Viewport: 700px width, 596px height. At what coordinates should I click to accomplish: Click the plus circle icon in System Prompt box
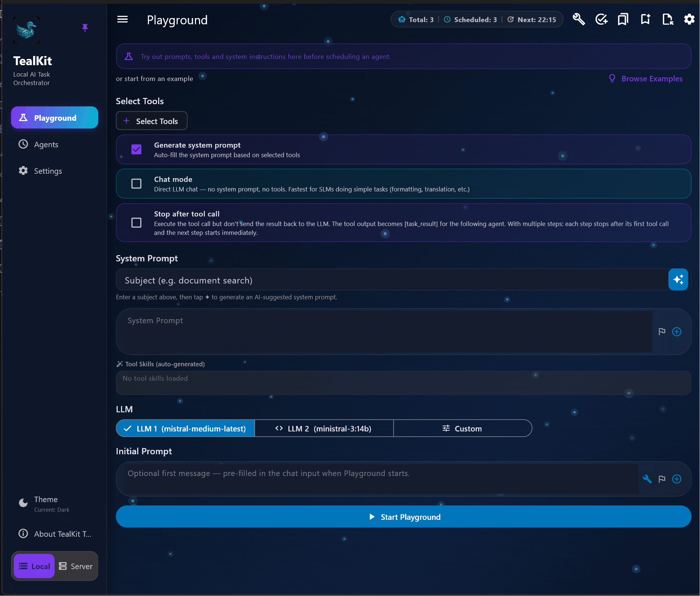click(676, 332)
